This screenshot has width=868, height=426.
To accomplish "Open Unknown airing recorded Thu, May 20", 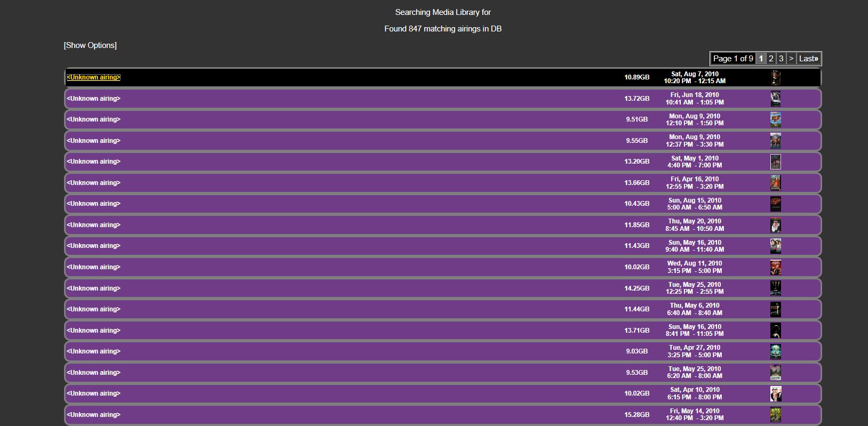I will point(93,225).
